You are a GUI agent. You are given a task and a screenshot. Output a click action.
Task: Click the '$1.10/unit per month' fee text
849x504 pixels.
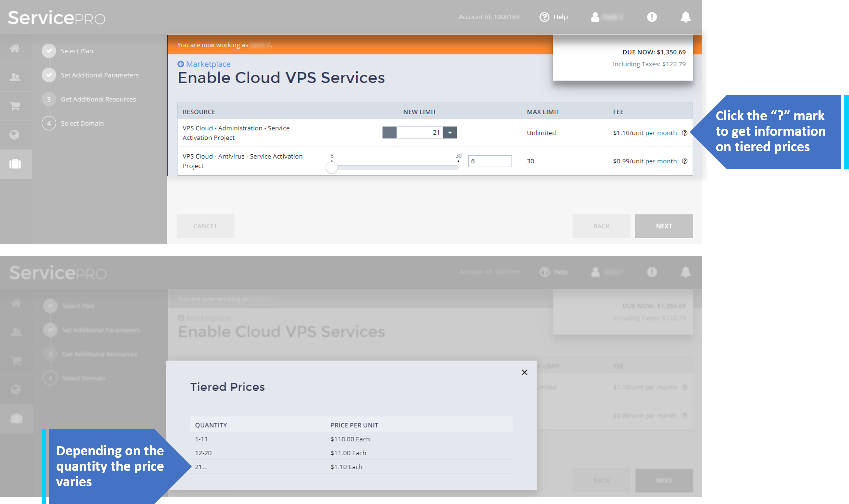(x=645, y=133)
